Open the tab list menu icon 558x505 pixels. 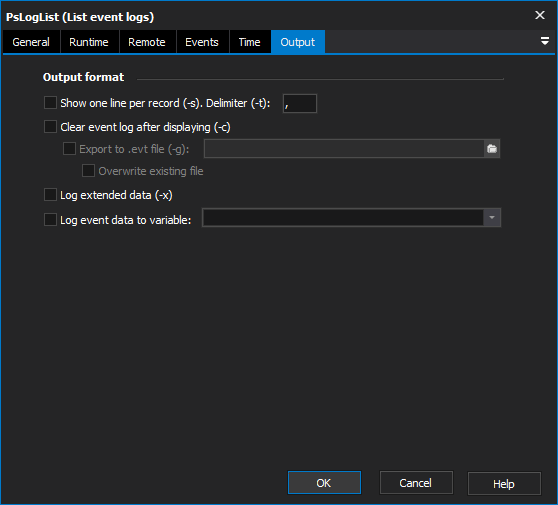click(x=544, y=41)
